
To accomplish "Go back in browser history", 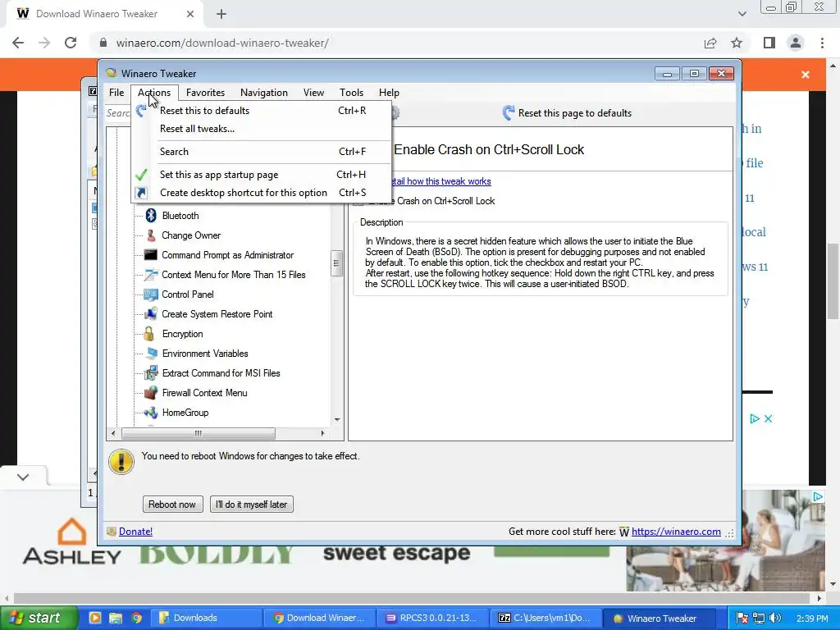I will pos(18,43).
